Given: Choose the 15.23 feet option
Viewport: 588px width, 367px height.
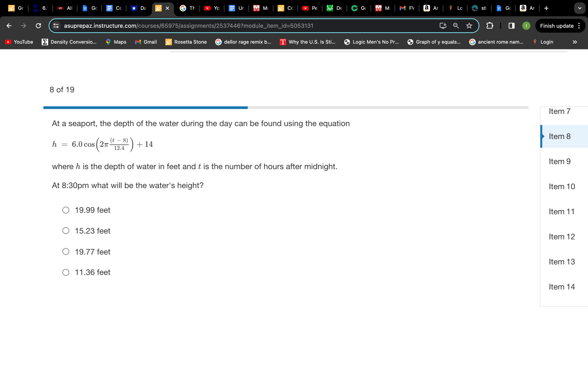Looking at the screenshot, I should pos(66,231).
